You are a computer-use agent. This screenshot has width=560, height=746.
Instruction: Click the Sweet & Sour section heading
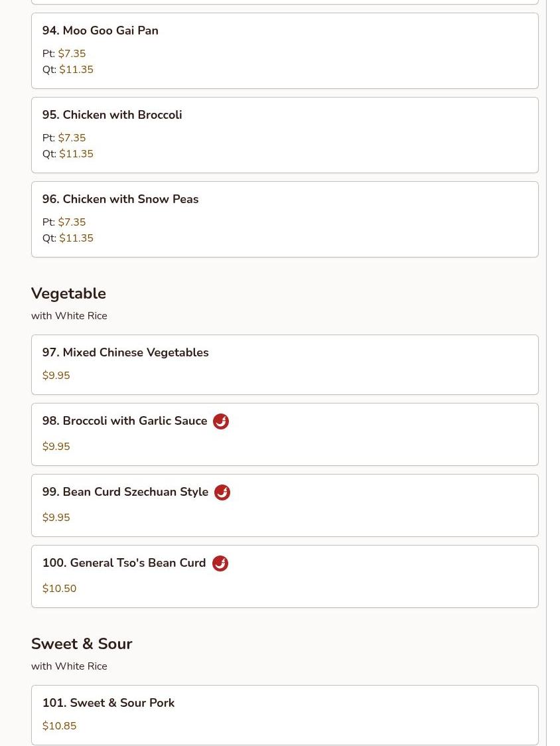click(x=82, y=644)
